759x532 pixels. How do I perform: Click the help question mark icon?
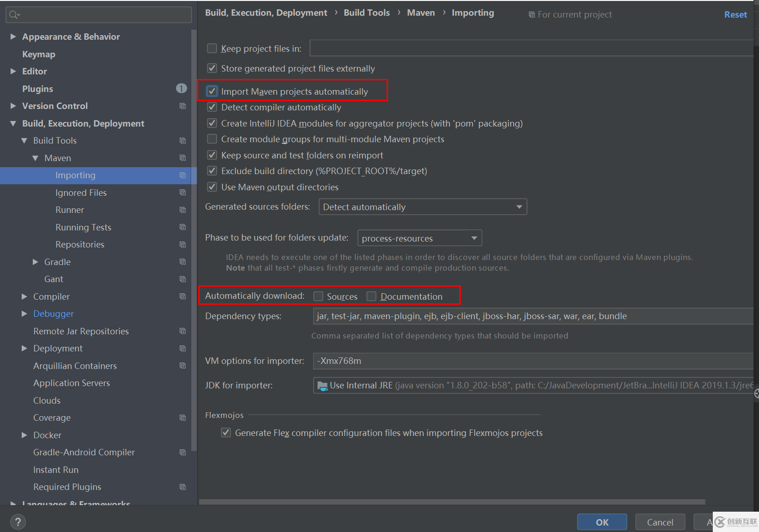18,522
